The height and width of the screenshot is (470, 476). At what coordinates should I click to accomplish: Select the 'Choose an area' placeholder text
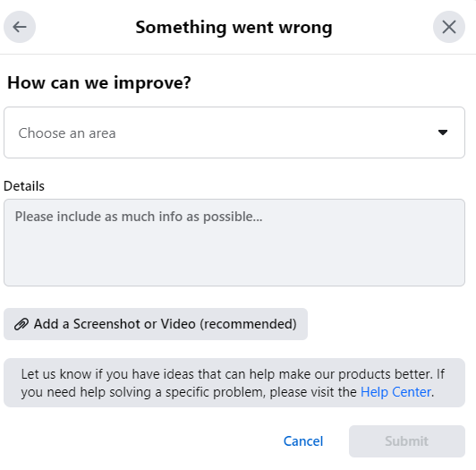67,133
